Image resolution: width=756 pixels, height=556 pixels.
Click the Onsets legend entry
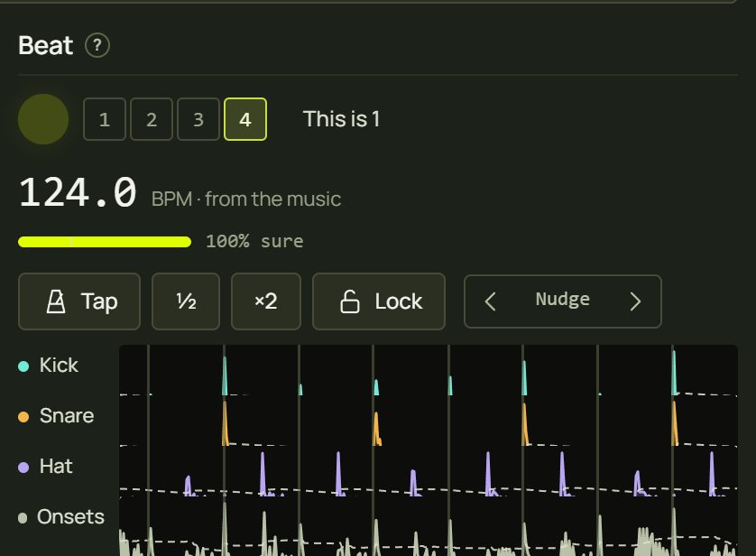click(61, 517)
